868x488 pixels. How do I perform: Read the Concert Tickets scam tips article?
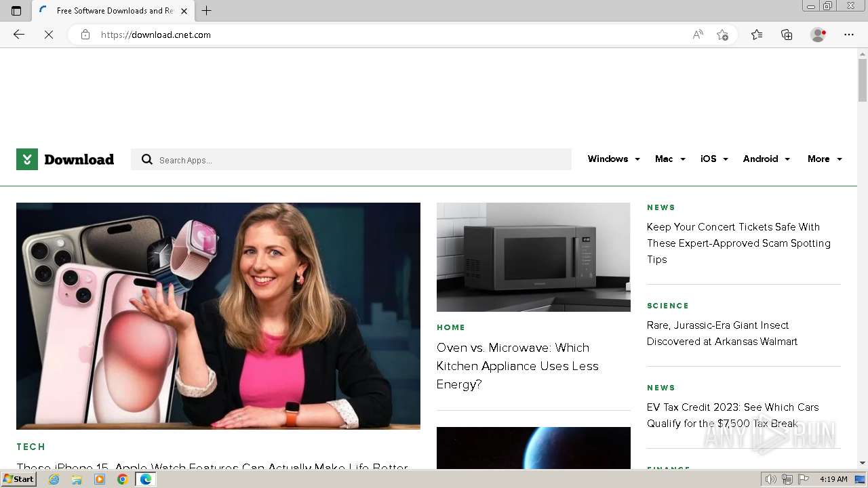tap(738, 243)
